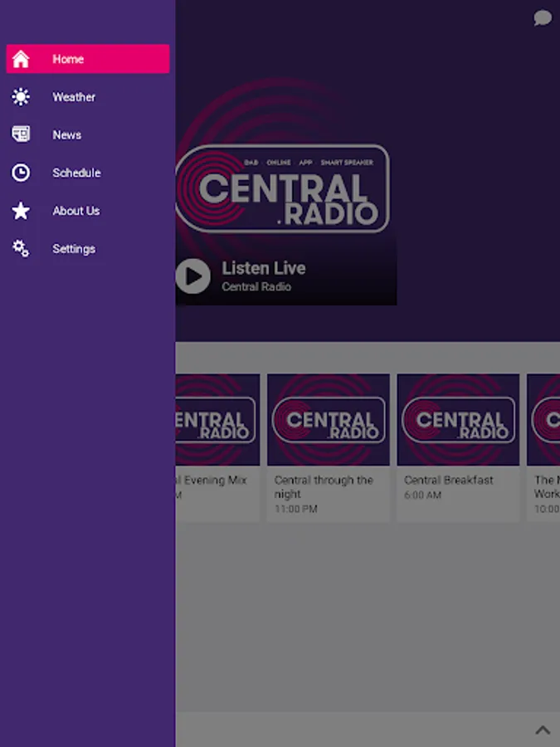Open the chat bubble icon

543,18
